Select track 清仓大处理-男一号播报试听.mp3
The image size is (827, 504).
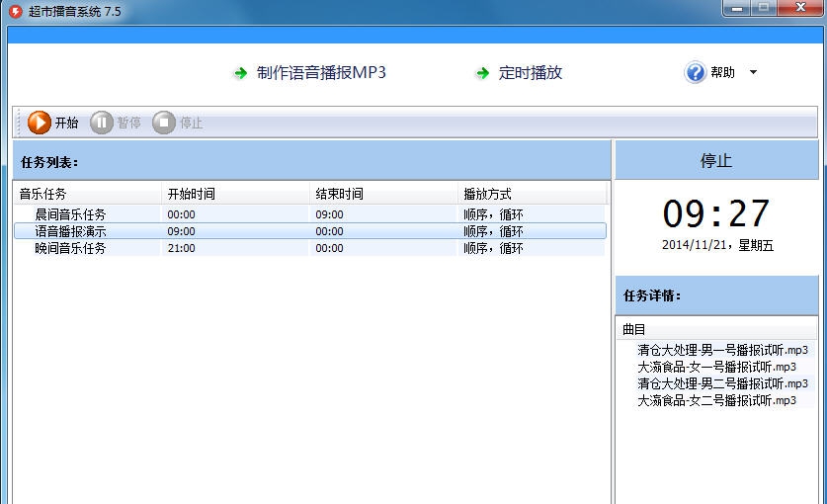point(722,350)
